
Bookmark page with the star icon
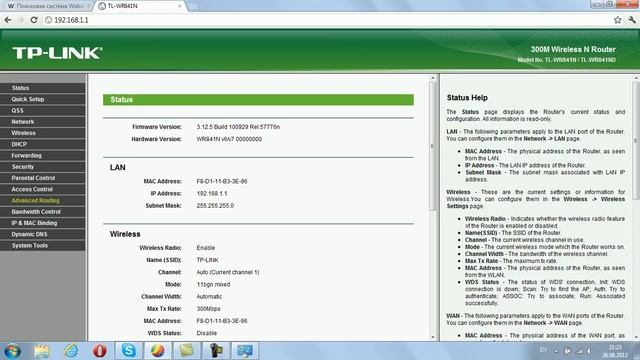point(618,20)
